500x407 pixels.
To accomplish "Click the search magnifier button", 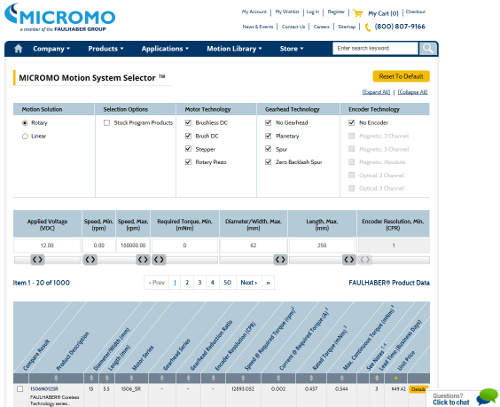I will [x=428, y=48].
